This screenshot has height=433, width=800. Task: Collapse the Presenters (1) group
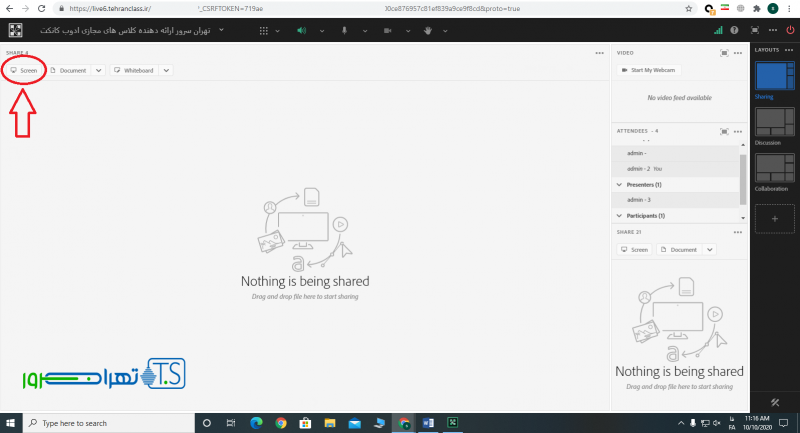619,185
